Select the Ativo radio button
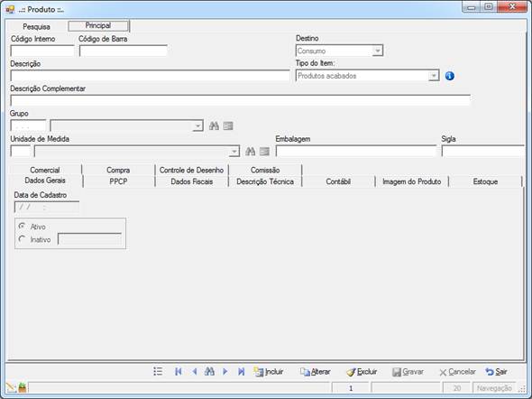Screen dimensions: 532x399 [22, 227]
